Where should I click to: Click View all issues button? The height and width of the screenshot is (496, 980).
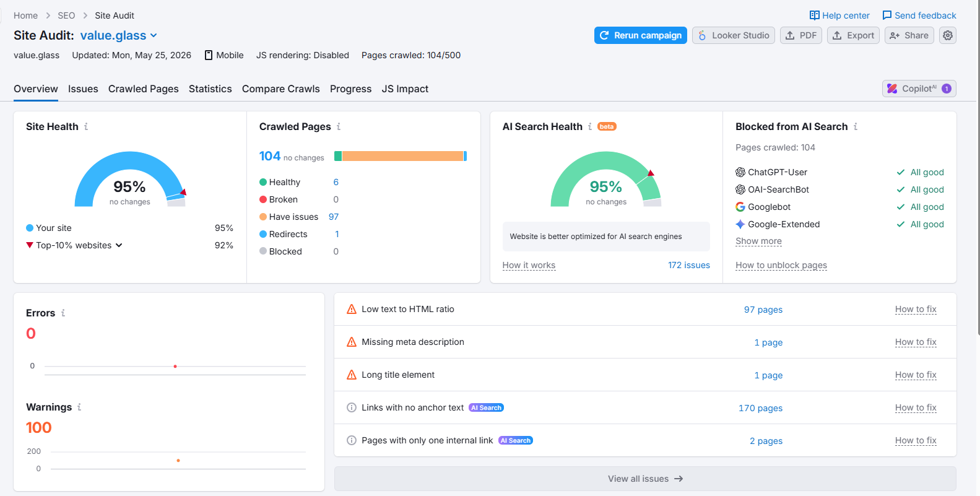coord(645,479)
